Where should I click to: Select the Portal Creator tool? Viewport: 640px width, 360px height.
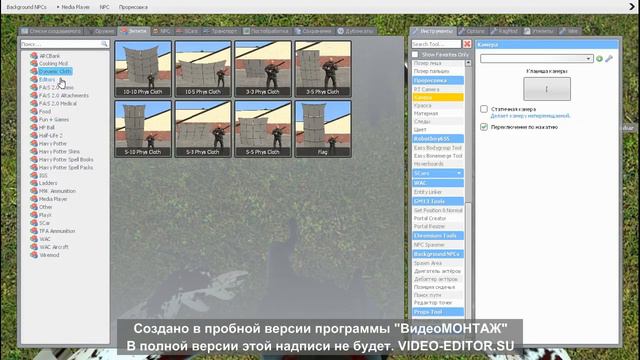(x=438, y=218)
